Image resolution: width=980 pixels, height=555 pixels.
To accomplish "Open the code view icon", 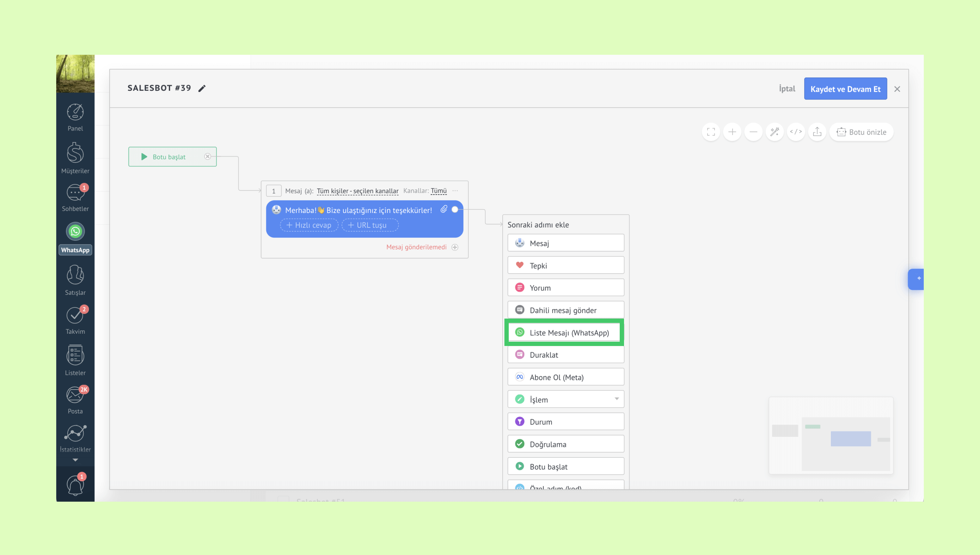I will [x=796, y=132].
